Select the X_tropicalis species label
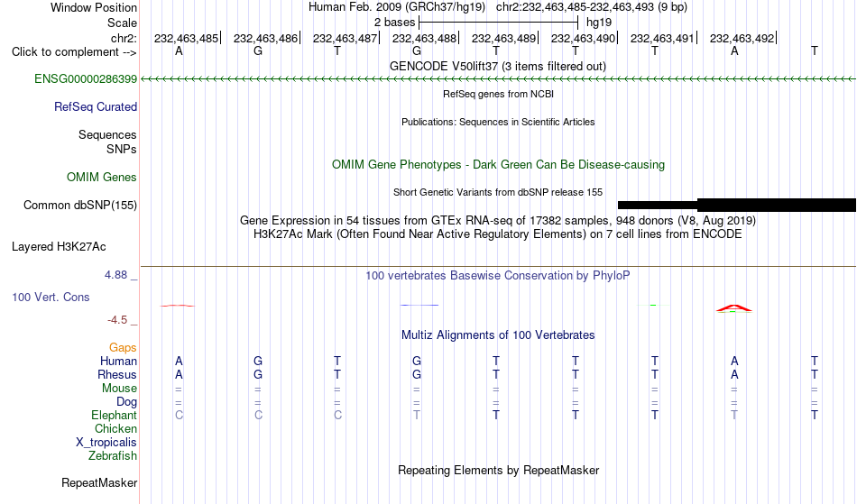This screenshot has height=504, width=857. coord(106,443)
